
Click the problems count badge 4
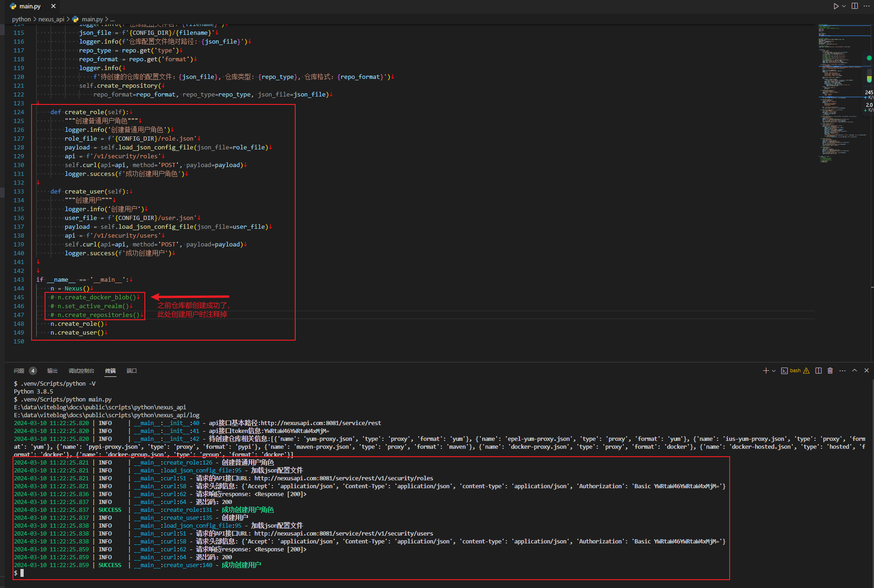coord(33,371)
